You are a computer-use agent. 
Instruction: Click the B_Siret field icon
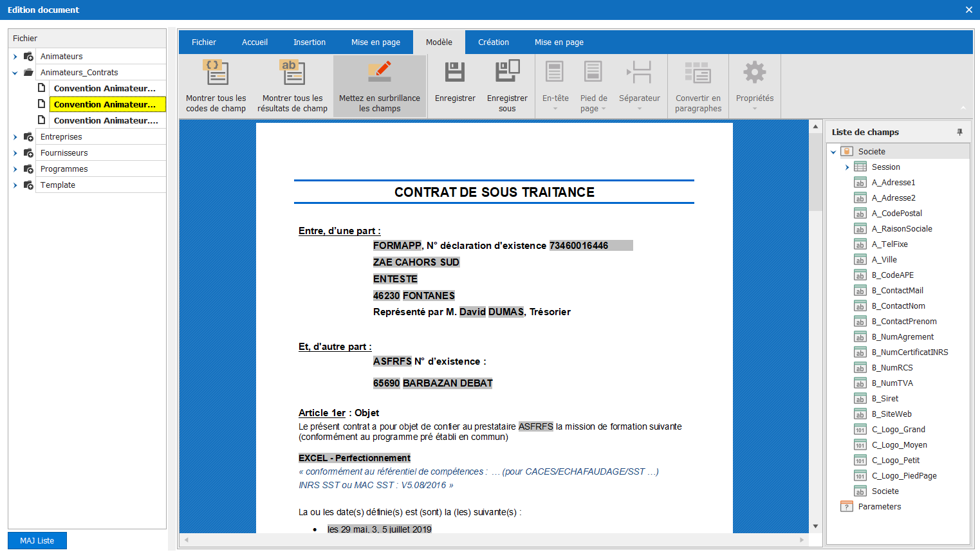pyautogui.click(x=860, y=399)
